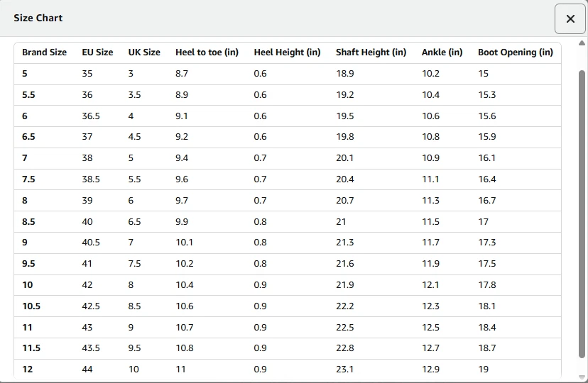Click the Heel Height (in) header

(287, 52)
